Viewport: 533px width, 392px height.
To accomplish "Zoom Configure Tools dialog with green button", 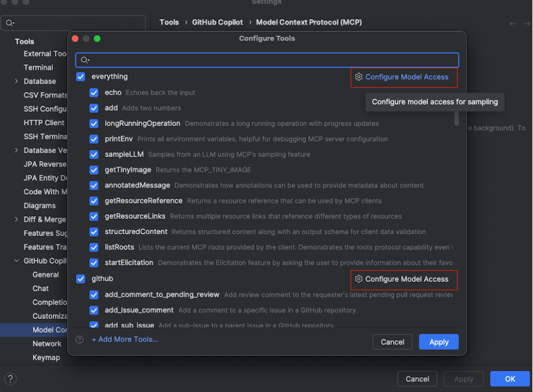I will pyautogui.click(x=97, y=39).
